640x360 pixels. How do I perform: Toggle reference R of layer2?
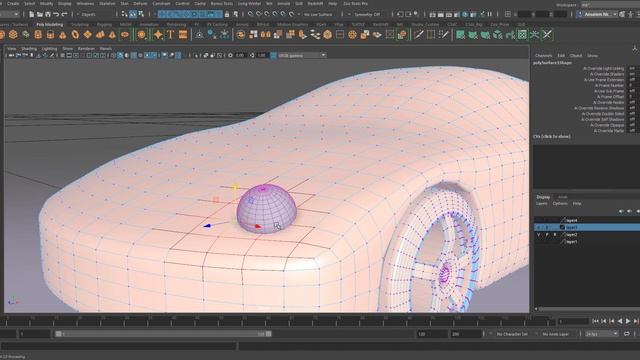click(555, 235)
